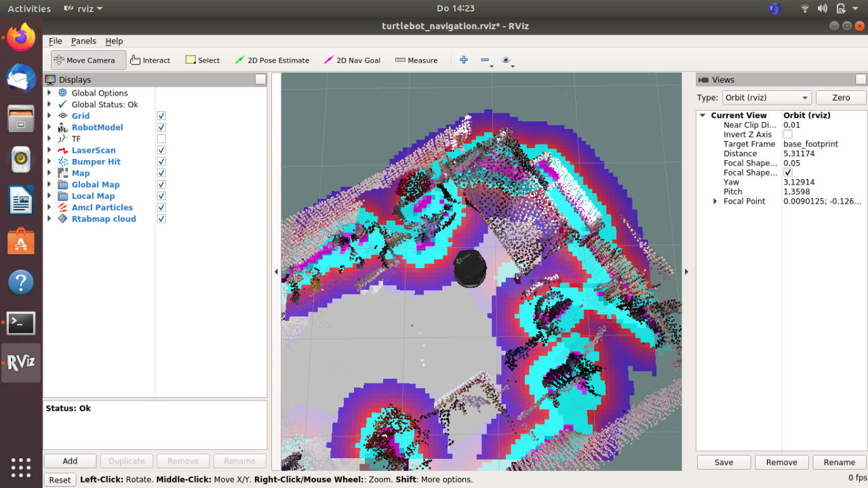Activate the Measure tool
Image resolution: width=868 pixels, height=488 pixels.
pyautogui.click(x=416, y=60)
